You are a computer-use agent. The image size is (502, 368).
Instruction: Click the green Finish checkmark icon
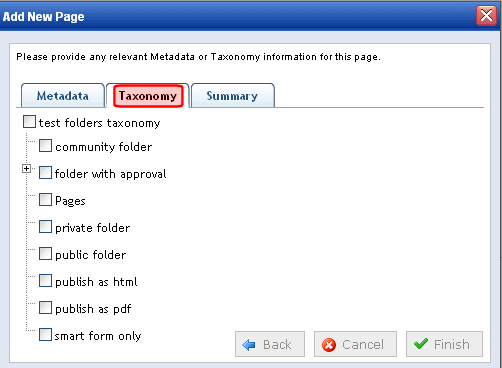point(421,343)
